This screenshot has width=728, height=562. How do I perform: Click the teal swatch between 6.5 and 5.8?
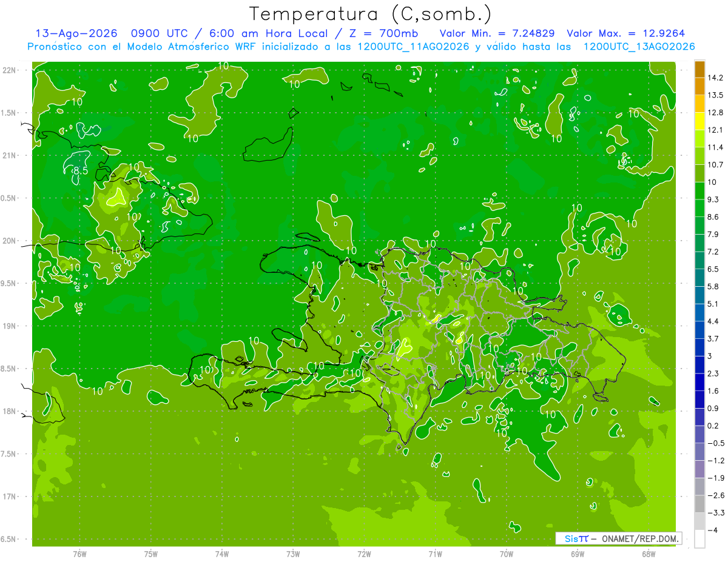point(699,278)
